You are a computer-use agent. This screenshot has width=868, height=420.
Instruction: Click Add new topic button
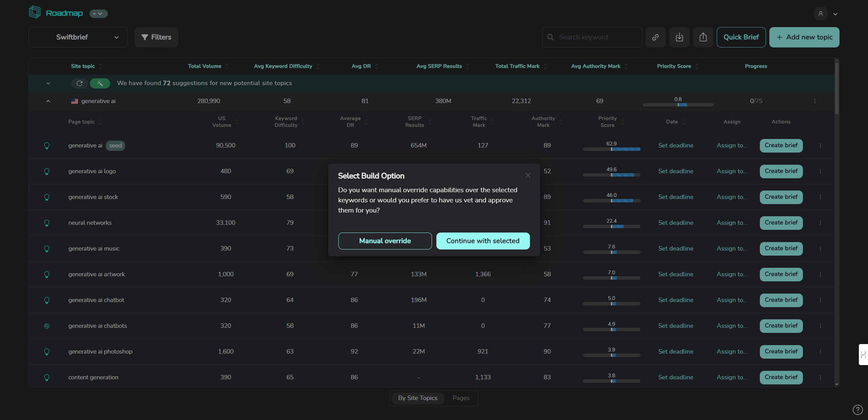click(804, 37)
